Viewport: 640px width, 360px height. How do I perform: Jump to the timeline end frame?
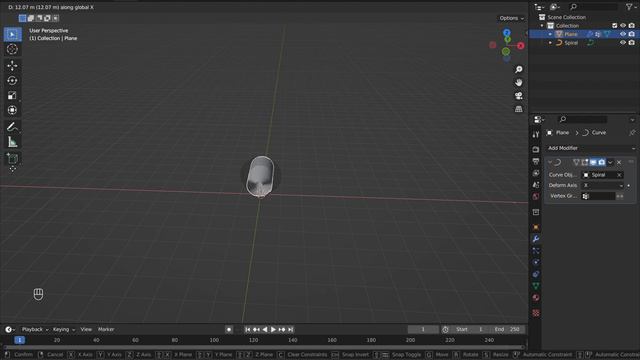pyautogui.click(x=291, y=329)
